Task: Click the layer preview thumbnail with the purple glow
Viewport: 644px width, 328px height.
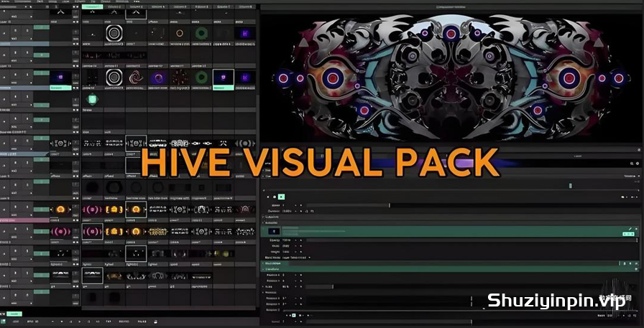Action: click(60, 77)
